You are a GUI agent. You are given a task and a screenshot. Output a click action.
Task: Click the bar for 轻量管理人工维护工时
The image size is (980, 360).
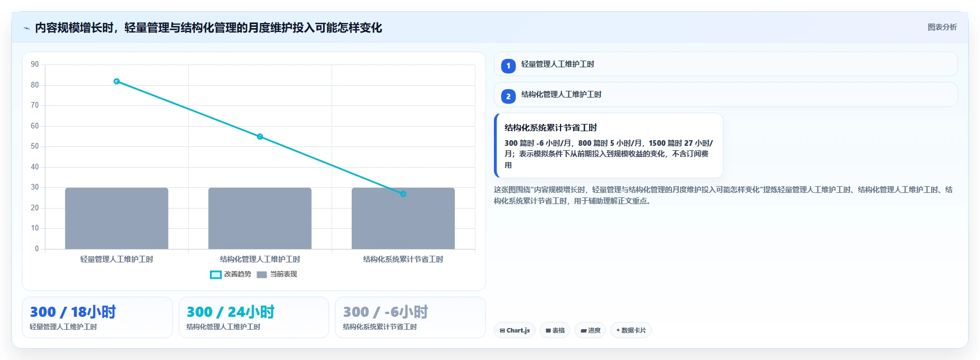point(116,218)
